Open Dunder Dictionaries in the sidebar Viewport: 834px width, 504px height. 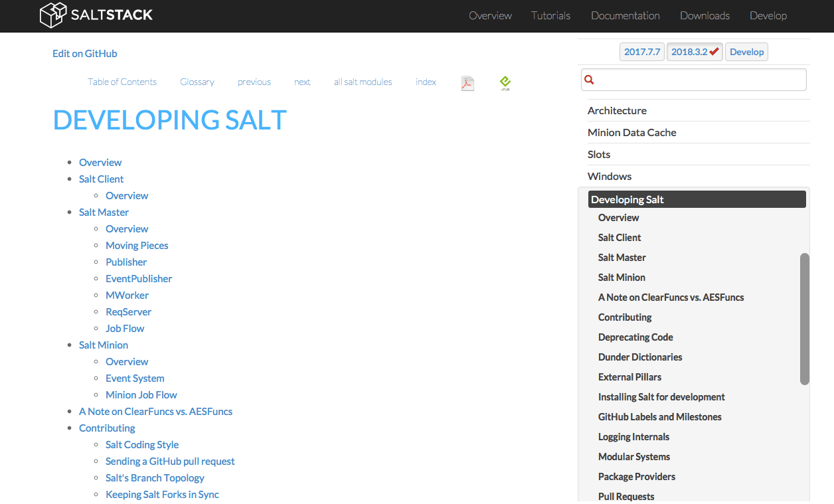point(640,357)
